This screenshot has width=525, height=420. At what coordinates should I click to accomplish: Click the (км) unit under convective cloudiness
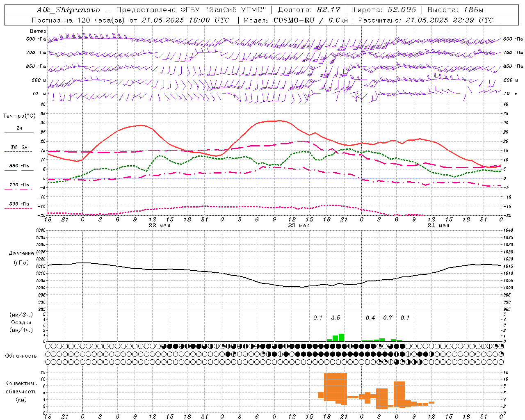[21, 399]
